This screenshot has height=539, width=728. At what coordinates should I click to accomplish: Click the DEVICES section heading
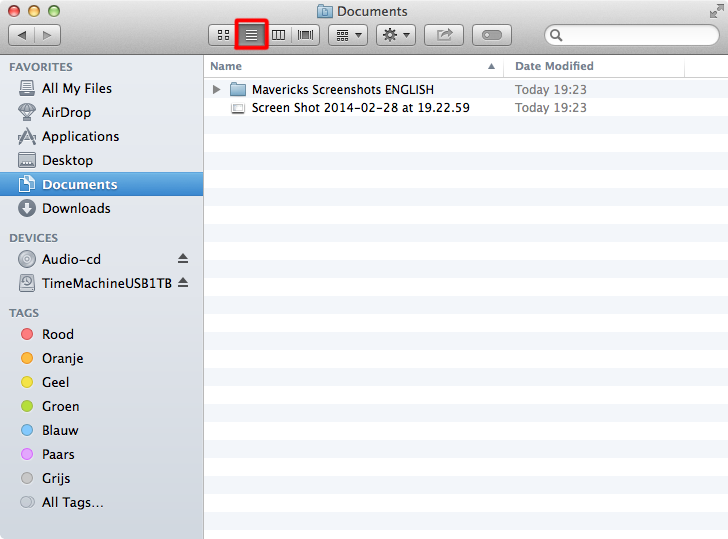pyautogui.click(x=34, y=238)
